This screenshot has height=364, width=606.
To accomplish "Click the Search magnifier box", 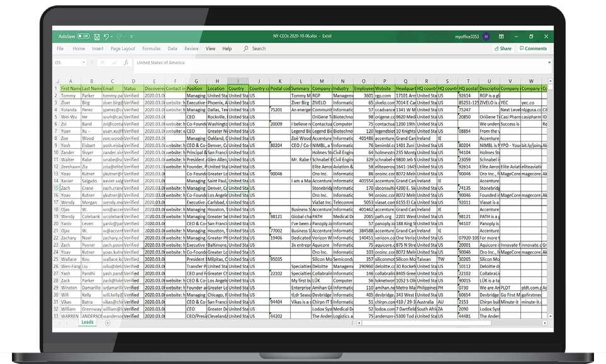I will [255, 48].
